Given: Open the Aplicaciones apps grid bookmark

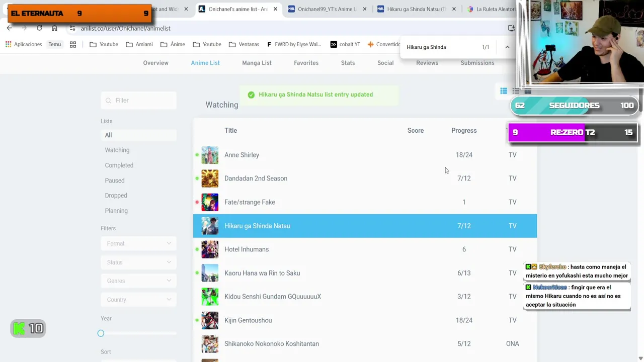Looking at the screenshot, I should click(24, 44).
